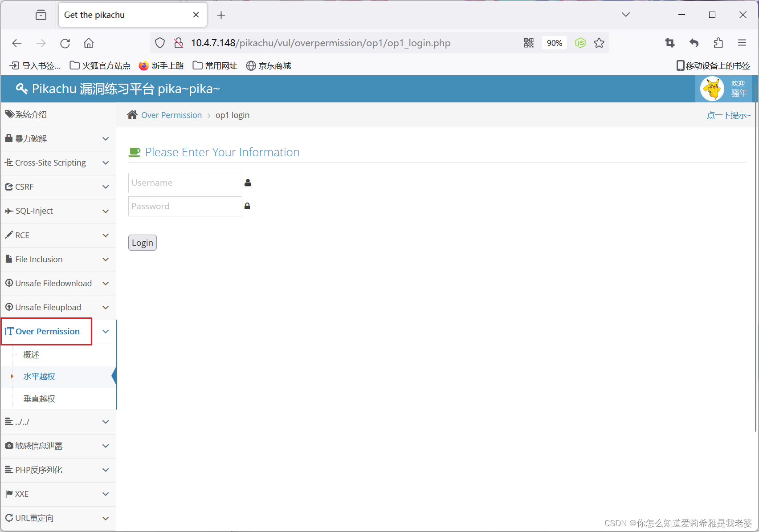This screenshot has width=759, height=532.
Task: Click the browser forward arrow
Action: tap(41, 43)
